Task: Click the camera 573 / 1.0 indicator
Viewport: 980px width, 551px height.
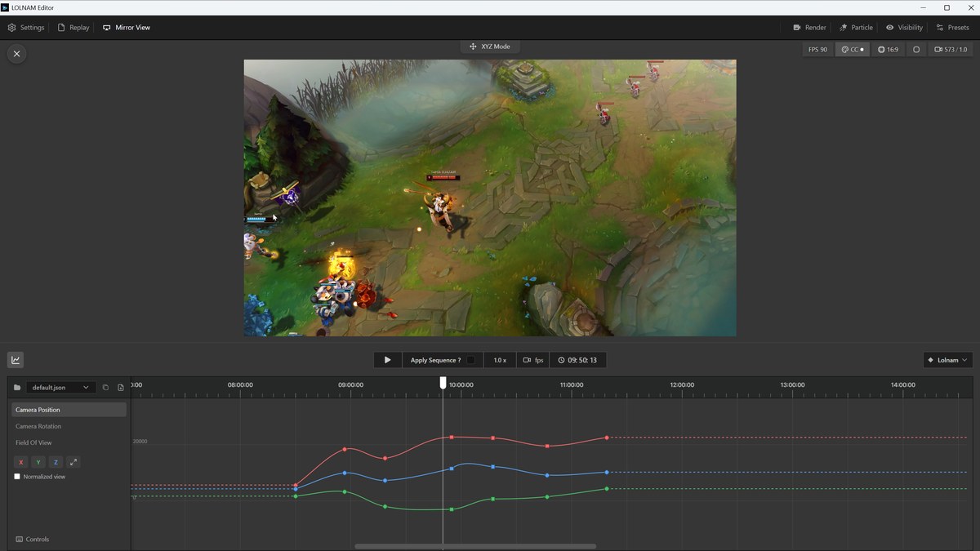Action: point(951,50)
